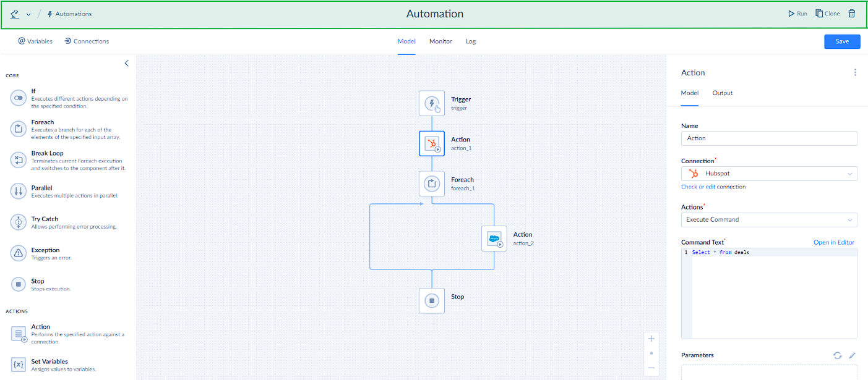Open the Actions dropdown showing Execute Command
Viewport: 868px width, 380px height.
pos(769,219)
